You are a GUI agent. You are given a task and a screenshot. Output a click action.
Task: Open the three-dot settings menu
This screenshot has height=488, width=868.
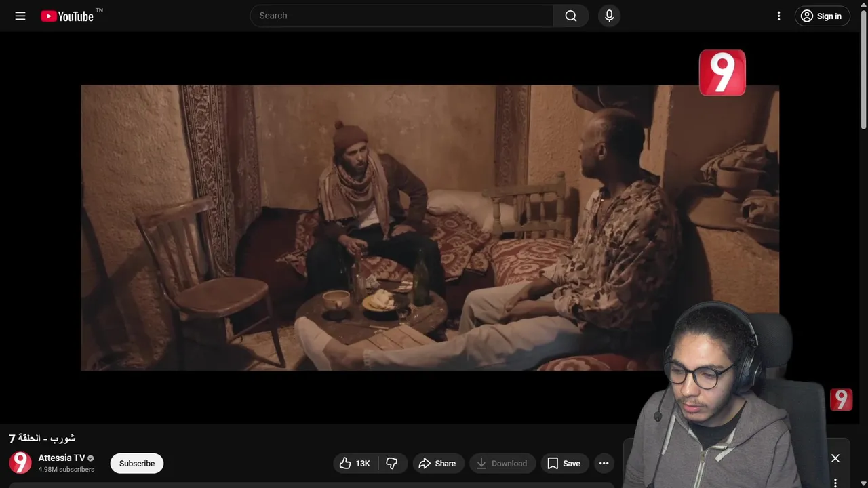pyautogui.click(x=778, y=16)
